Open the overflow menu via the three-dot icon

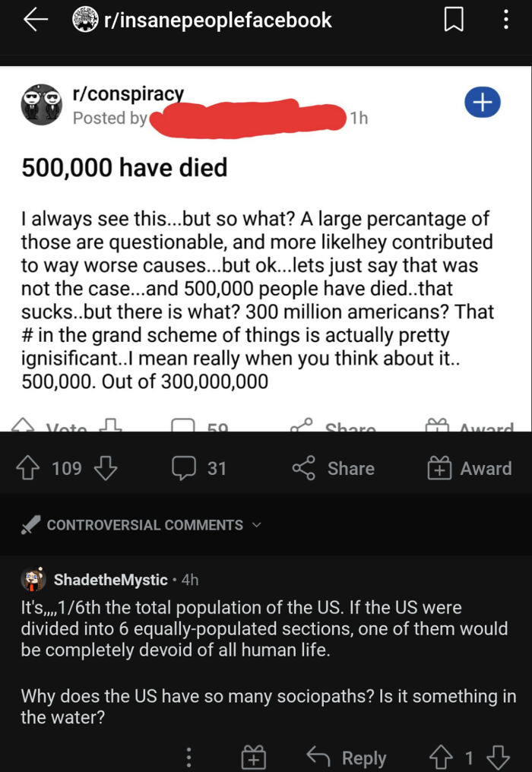(506, 21)
